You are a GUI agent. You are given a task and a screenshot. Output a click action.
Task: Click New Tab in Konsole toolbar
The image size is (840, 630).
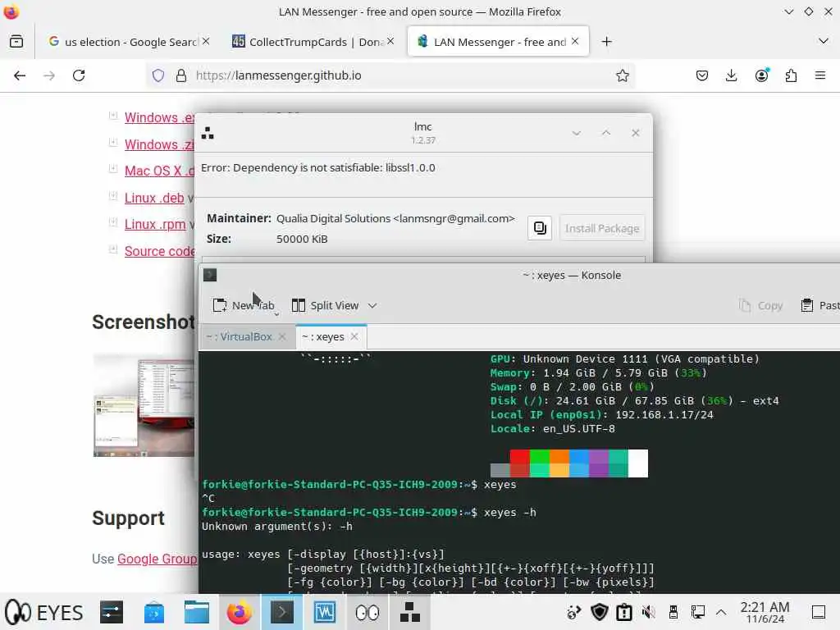click(x=244, y=305)
